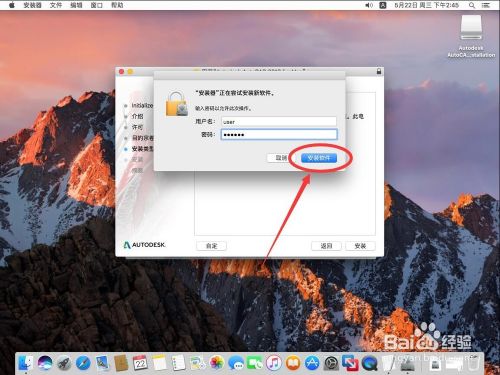The height and width of the screenshot is (375, 500).
Task: Open Messages chat bubble in Dock
Action: 236,363
